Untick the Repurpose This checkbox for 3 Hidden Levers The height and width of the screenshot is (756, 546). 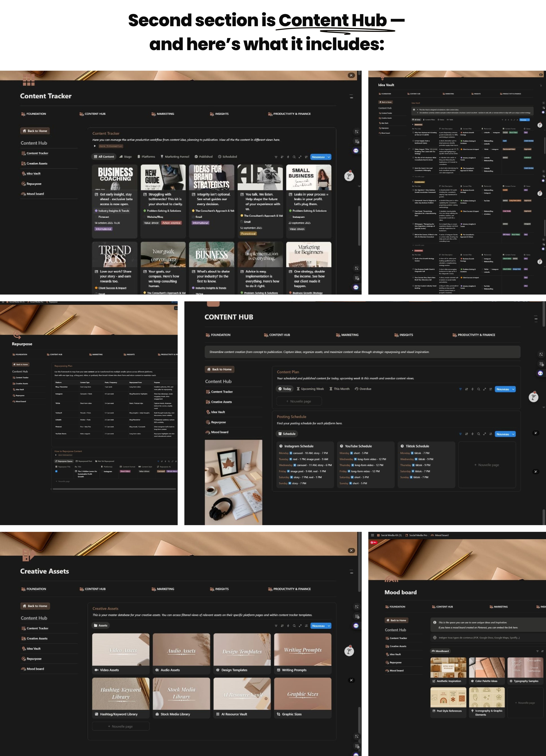(x=56, y=471)
